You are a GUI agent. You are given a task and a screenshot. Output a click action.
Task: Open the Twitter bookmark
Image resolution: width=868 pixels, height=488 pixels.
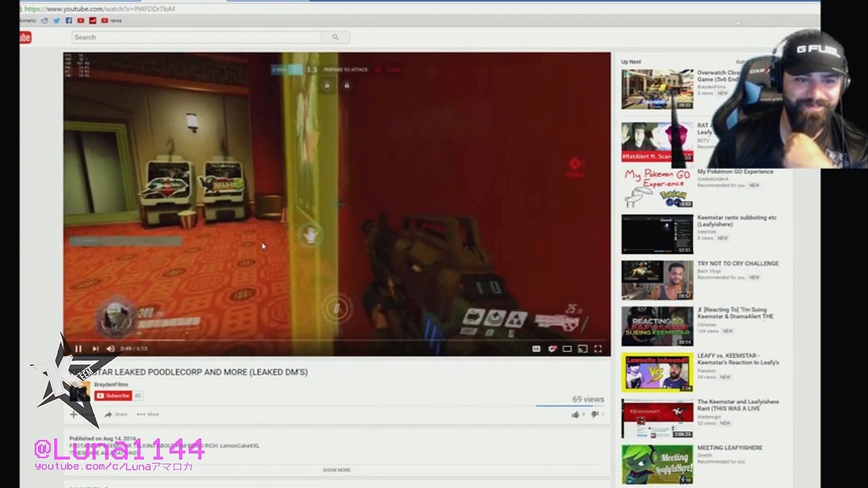click(x=57, y=20)
